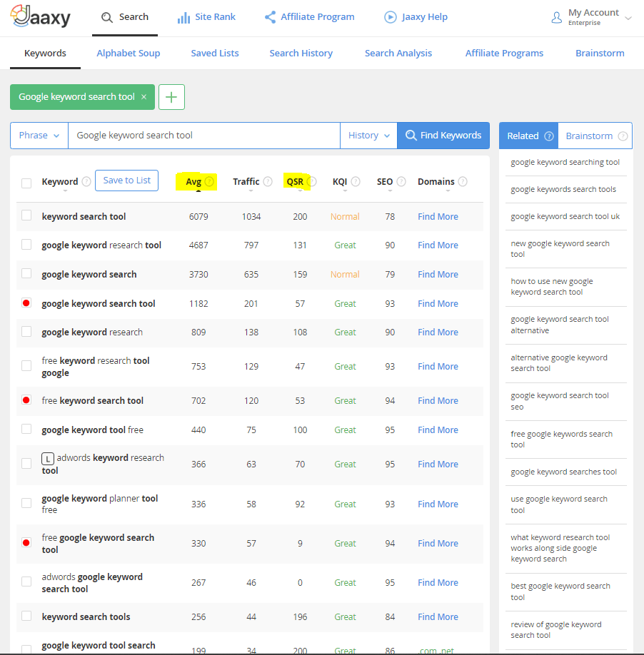
Task: Select the google keyword search row checkbox
Action: [x=26, y=273]
